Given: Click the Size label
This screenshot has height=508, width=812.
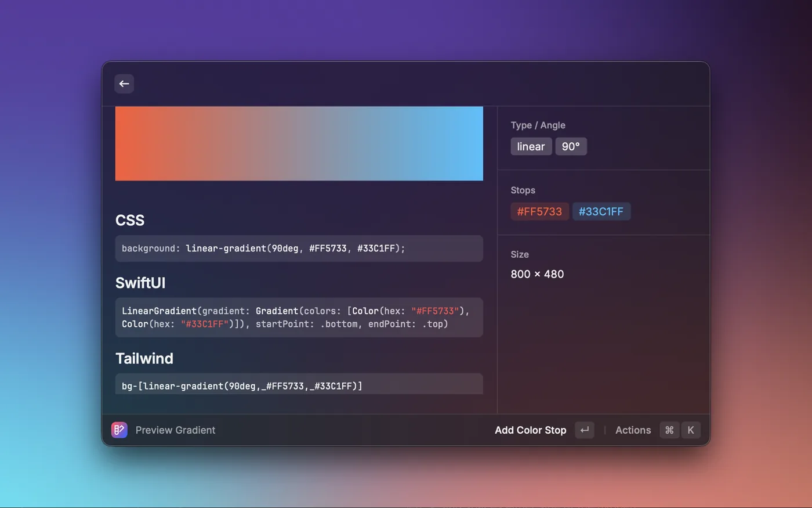Looking at the screenshot, I should (520, 254).
